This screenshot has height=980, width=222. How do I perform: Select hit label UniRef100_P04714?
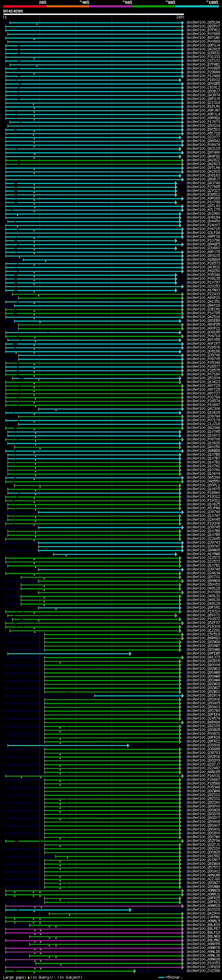[203, 336]
